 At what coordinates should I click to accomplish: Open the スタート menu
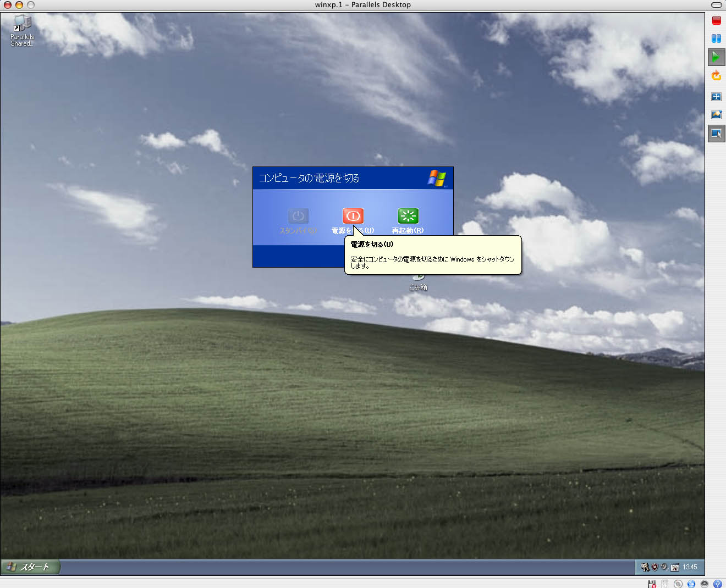click(x=30, y=567)
